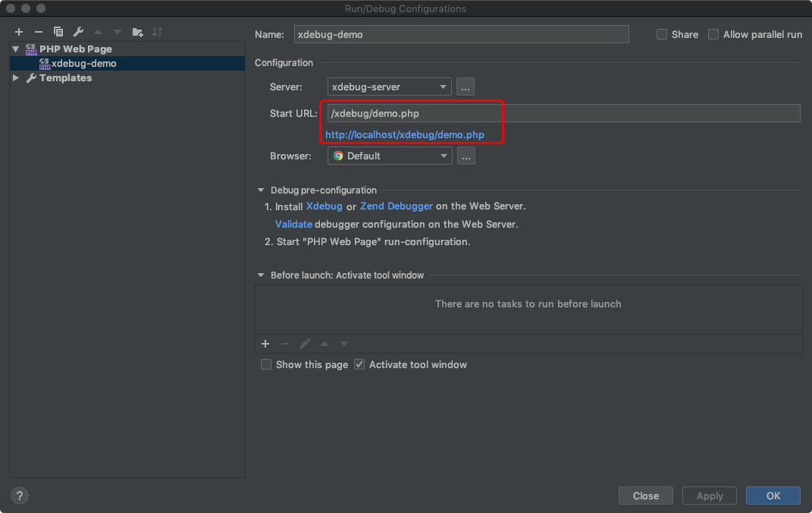Image resolution: width=812 pixels, height=513 pixels.
Task: Click Validate to check debugger configuration
Action: [x=293, y=224]
